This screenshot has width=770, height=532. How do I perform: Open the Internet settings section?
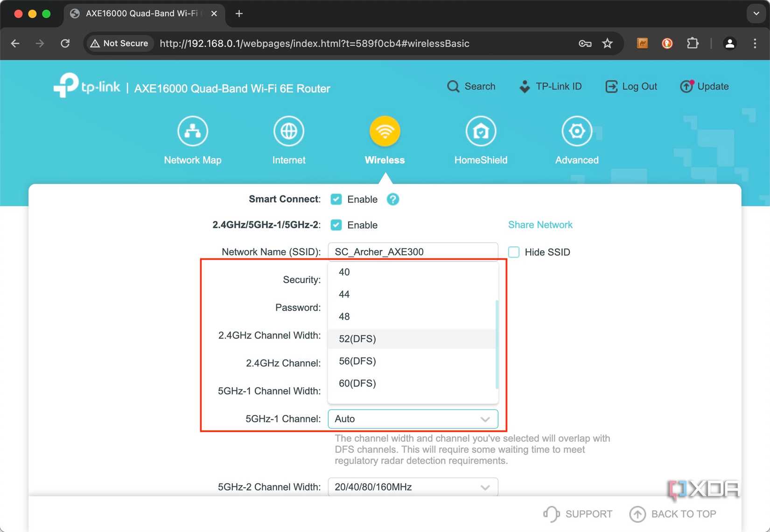(288, 140)
